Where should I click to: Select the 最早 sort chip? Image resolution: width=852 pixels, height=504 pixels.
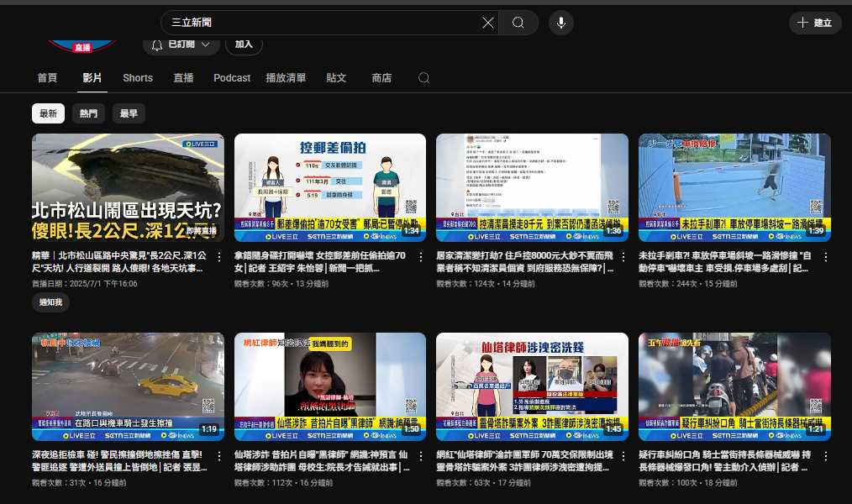129,113
